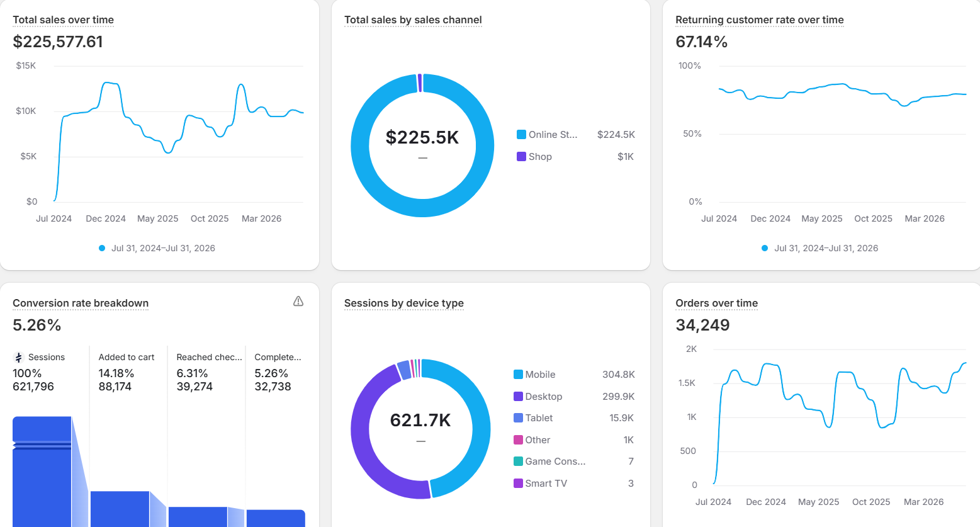Click the Game Console teal legend square

point(518,462)
